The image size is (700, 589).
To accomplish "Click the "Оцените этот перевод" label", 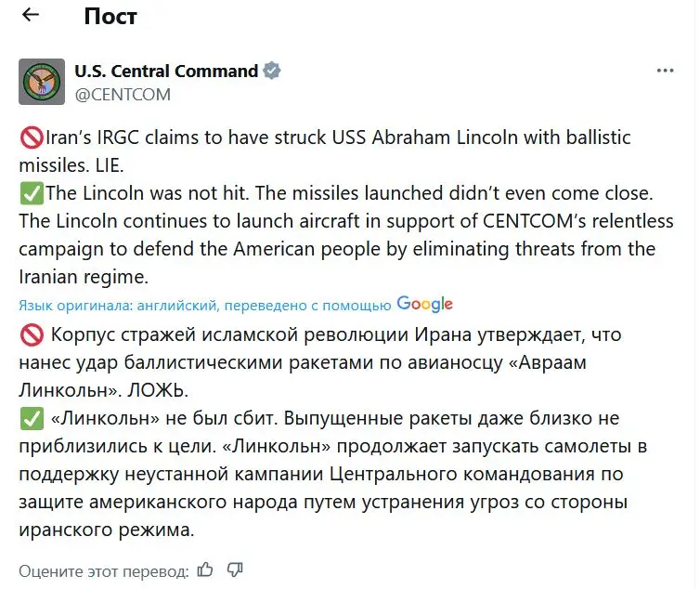I will pos(103,569).
